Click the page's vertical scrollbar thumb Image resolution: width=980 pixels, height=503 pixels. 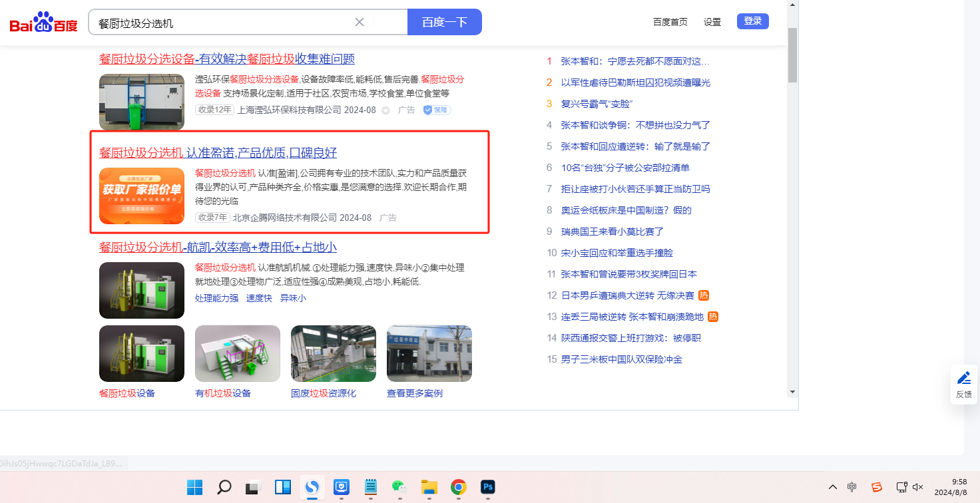click(x=792, y=55)
